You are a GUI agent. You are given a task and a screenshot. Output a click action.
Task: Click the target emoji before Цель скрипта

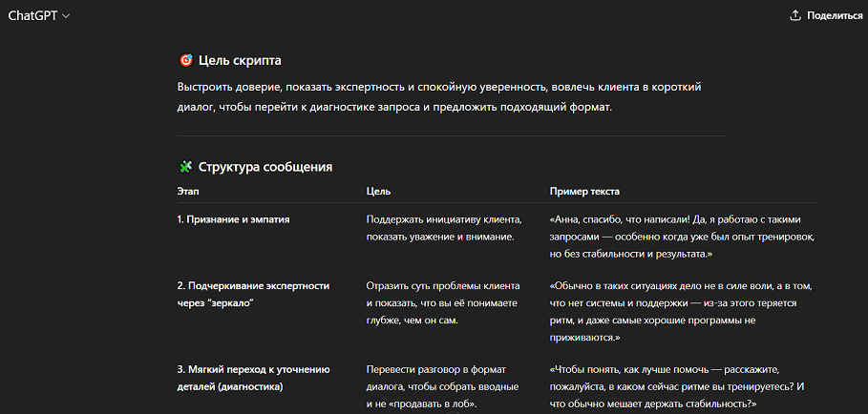click(x=185, y=60)
